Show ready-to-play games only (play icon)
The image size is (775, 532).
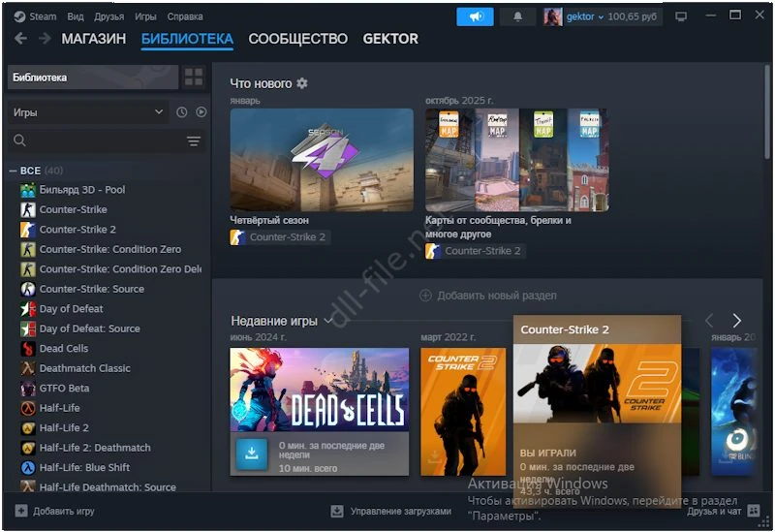point(201,112)
